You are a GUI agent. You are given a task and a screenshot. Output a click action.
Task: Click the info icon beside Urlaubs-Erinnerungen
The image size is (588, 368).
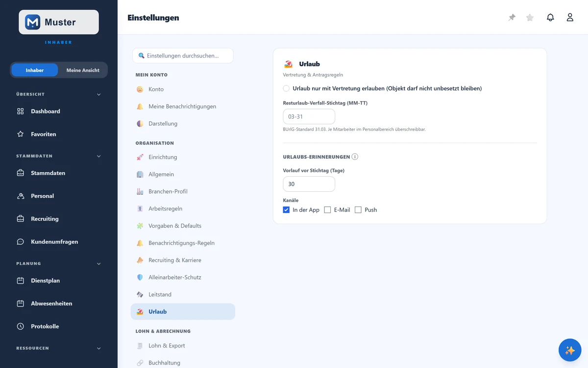(355, 157)
